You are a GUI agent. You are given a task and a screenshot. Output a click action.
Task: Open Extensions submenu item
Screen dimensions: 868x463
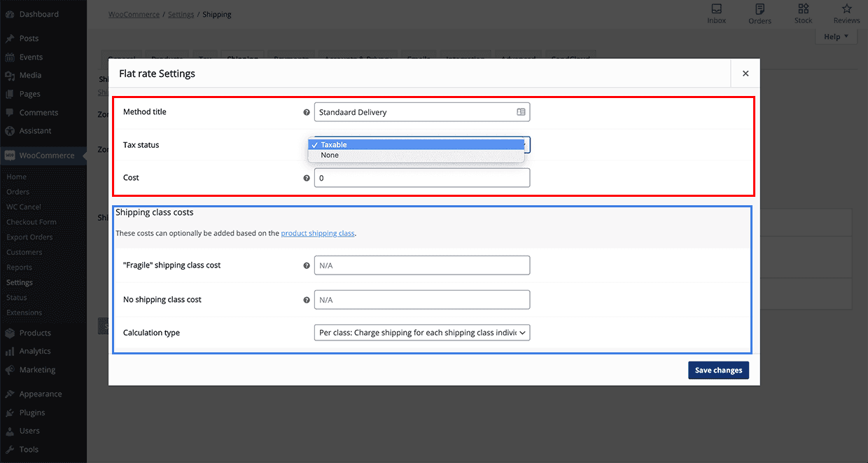(x=24, y=312)
